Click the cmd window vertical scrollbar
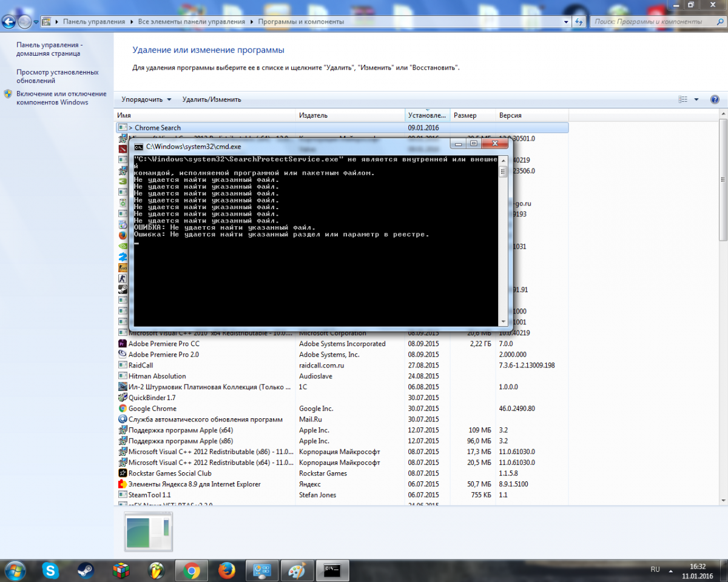The width and height of the screenshot is (728, 582). coord(502,242)
